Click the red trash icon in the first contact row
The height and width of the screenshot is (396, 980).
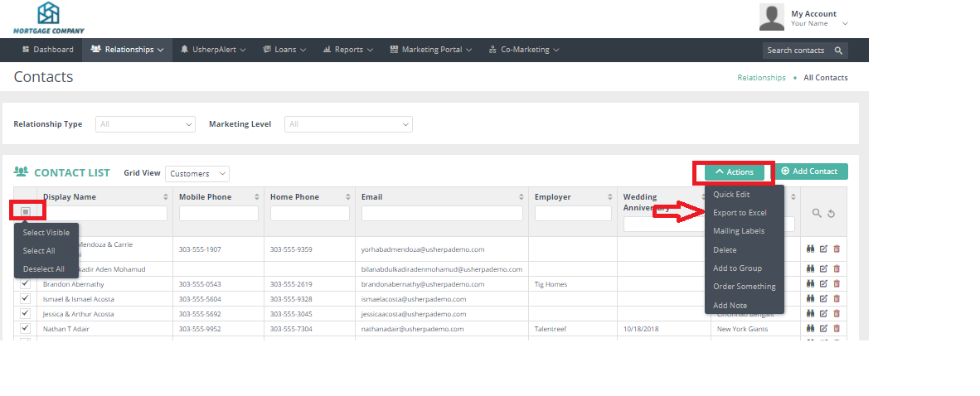(836, 248)
